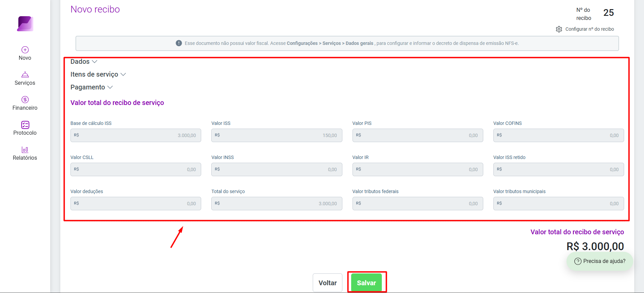The image size is (644, 293).
Task: Click the info icon in fiscal notice
Action: [x=179, y=43]
